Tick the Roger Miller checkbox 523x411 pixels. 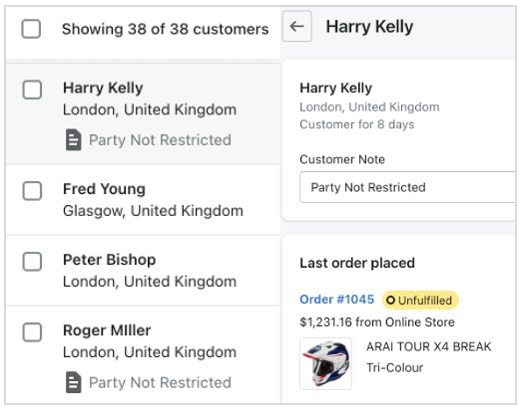32,332
